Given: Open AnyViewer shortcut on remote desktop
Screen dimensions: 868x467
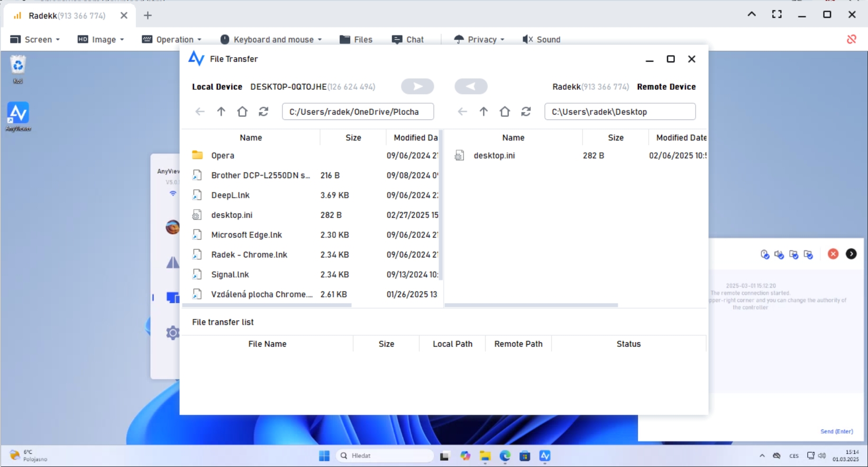Looking at the screenshot, I should (18, 116).
